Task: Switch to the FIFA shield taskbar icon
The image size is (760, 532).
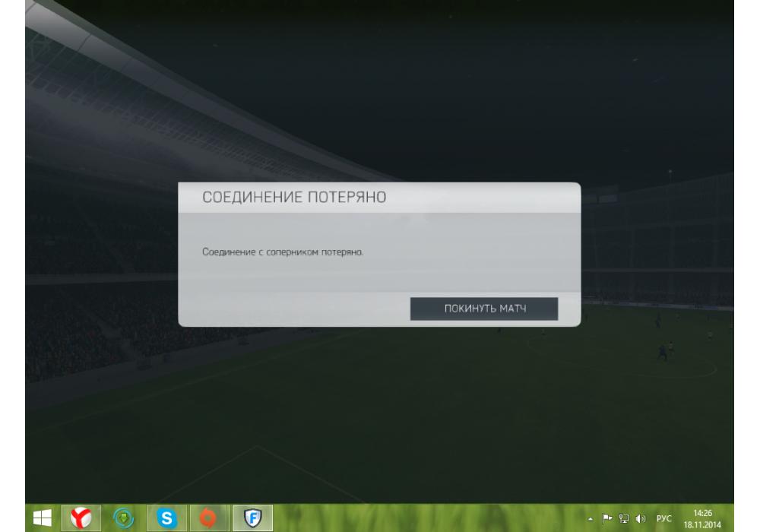Action: coord(252,518)
